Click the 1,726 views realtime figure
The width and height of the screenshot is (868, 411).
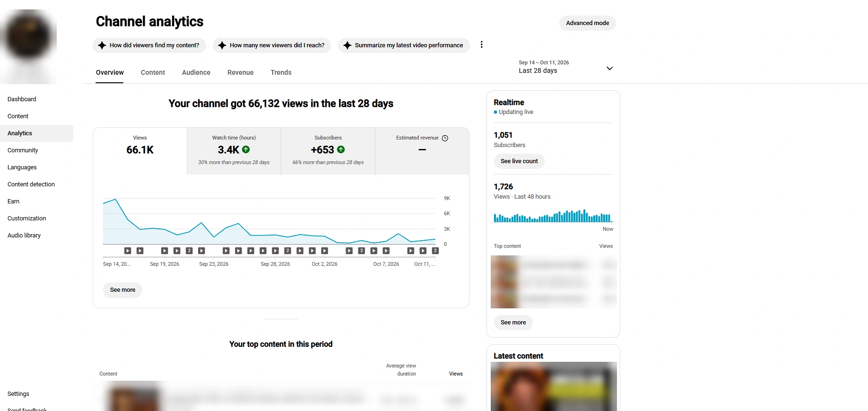click(503, 187)
